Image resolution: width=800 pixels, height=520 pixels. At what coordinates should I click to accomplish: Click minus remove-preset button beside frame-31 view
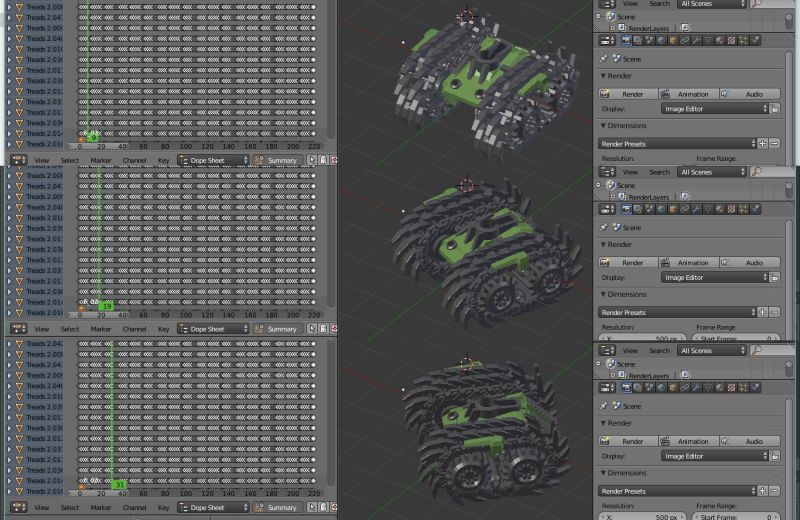coord(774,491)
